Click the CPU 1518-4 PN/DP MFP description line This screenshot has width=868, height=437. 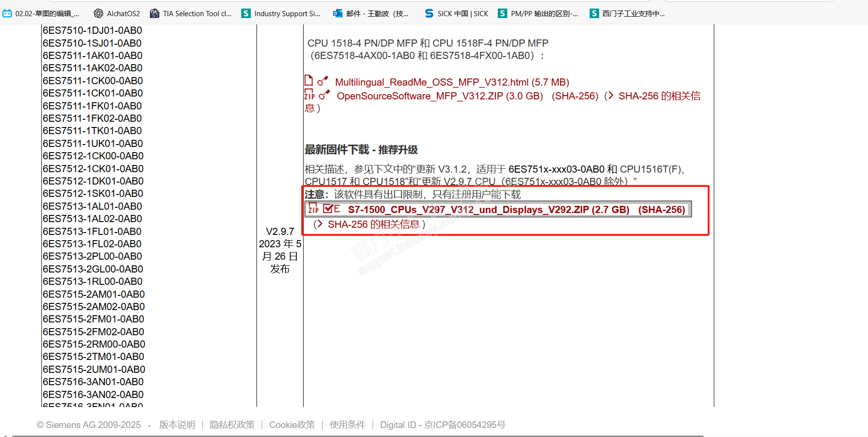pyautogui.click(x=428, y=43)
